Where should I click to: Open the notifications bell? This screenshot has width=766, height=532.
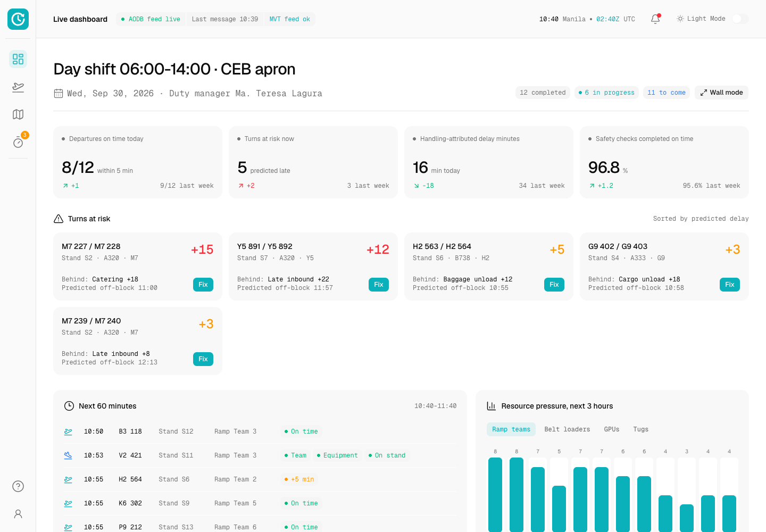pos(655,19)
